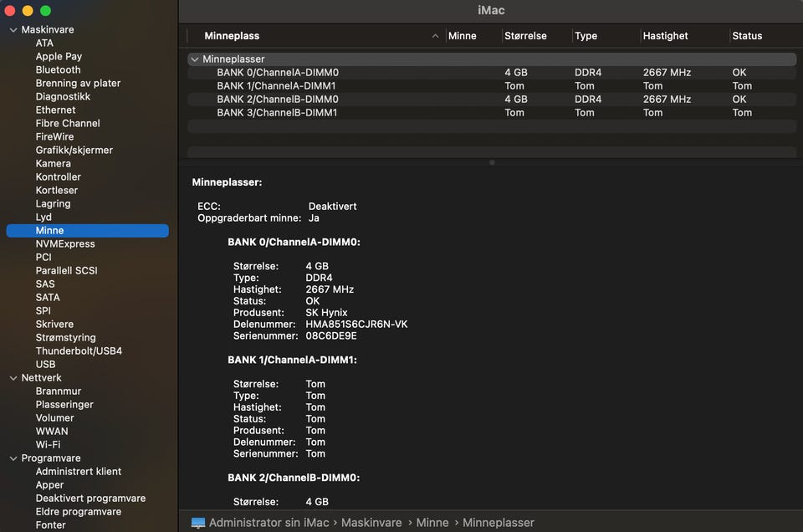Select Kamera in the sidebar
The image size is (803, 532).
tap(54, 163)
